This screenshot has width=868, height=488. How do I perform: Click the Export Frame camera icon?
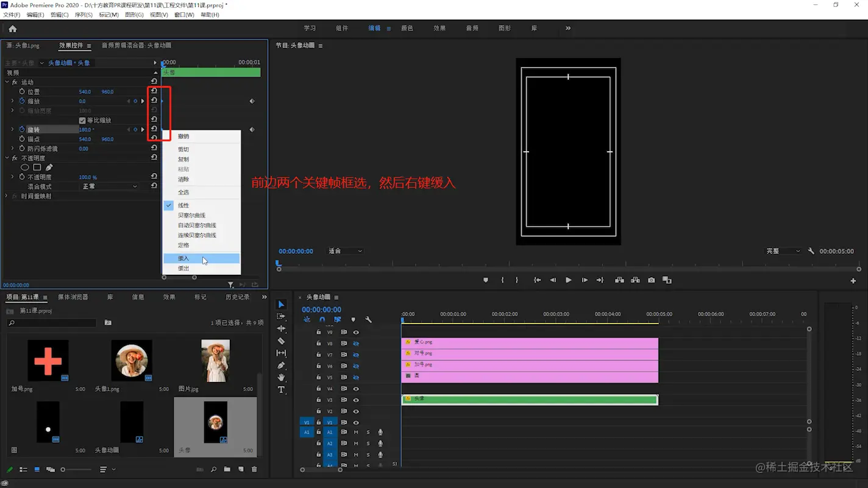652,280
